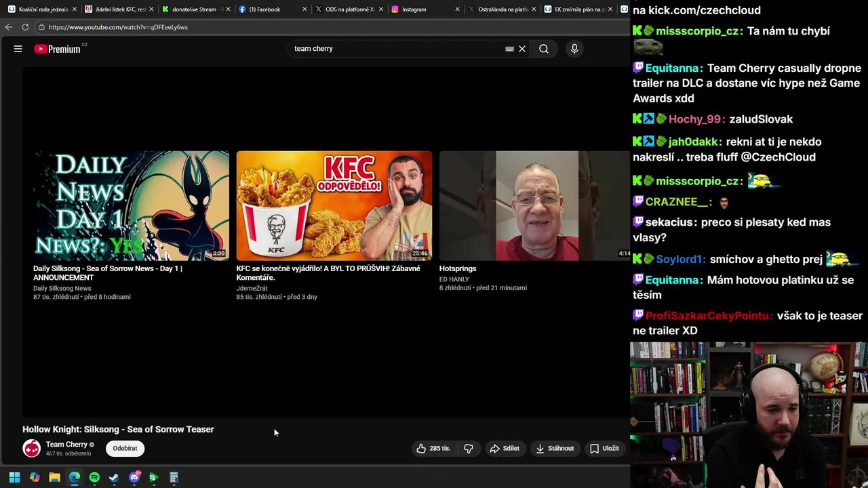Select the '467 tis. odběratelů' subscriber count
868x488 pixels.
click(x=68, y=453)
